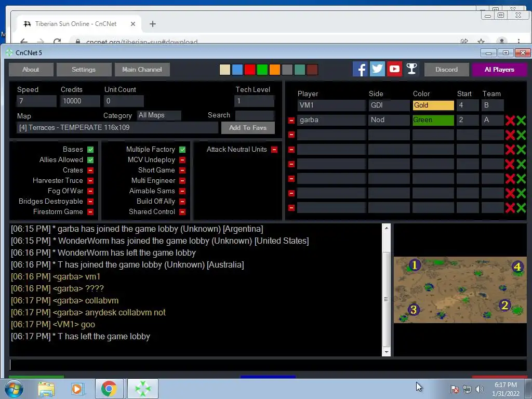Screen dimensions: 532x399
Task: Close the Tiberian Sun Online Chrome tab
Action: 133,24
